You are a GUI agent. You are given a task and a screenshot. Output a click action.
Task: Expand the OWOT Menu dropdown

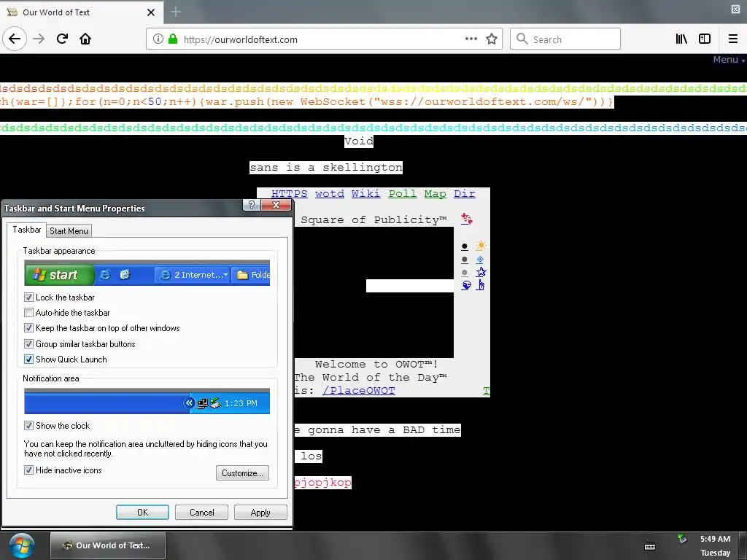pyautogui.click(x=729, y=60)
